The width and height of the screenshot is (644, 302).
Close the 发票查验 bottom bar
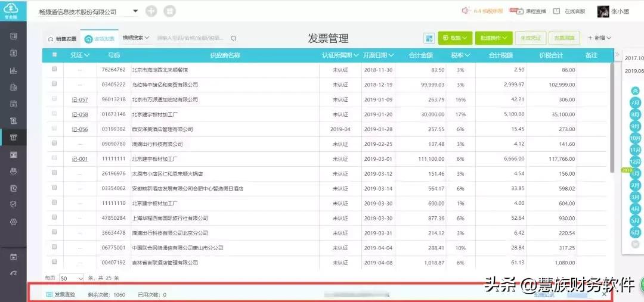coord(604,294)
